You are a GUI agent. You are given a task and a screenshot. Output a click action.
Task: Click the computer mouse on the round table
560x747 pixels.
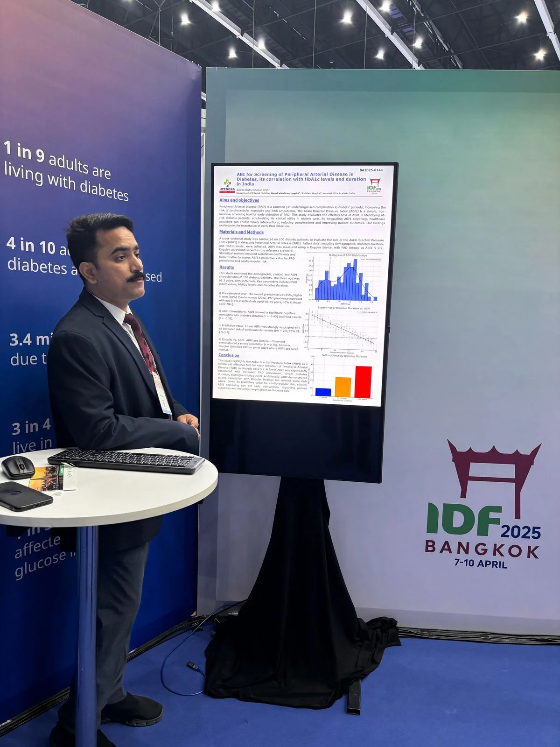(x=18, y=467)
